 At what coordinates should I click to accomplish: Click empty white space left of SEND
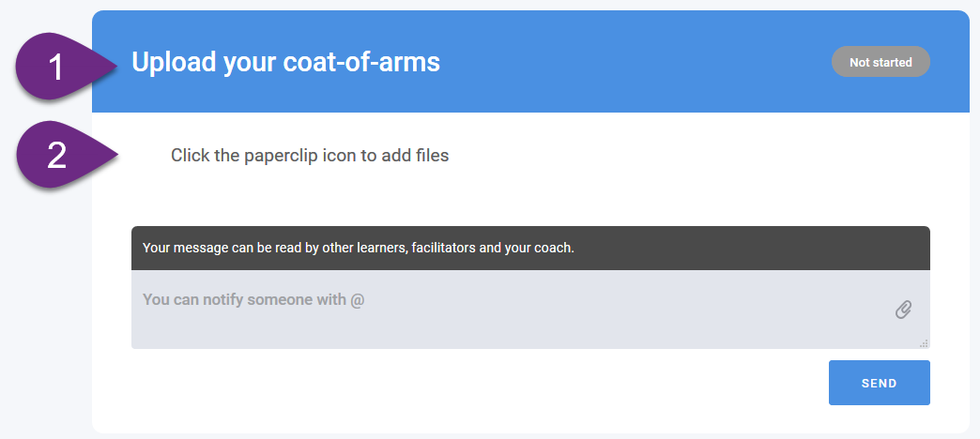[469, 383]
